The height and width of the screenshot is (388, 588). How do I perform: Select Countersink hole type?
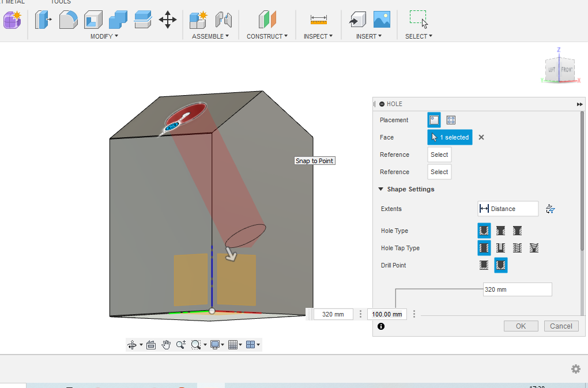(518, 231)
